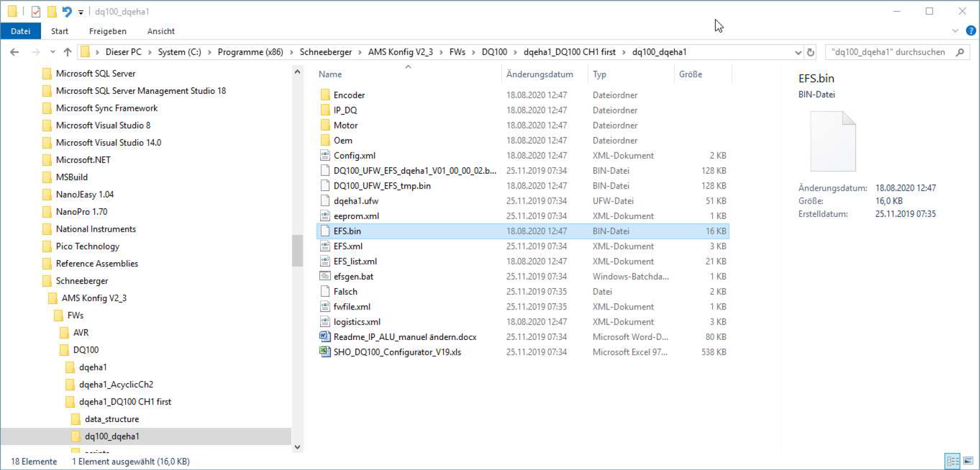Click the Schneeberger breadcrumb in address bar
980x470 pixels.
coord(325,52)
